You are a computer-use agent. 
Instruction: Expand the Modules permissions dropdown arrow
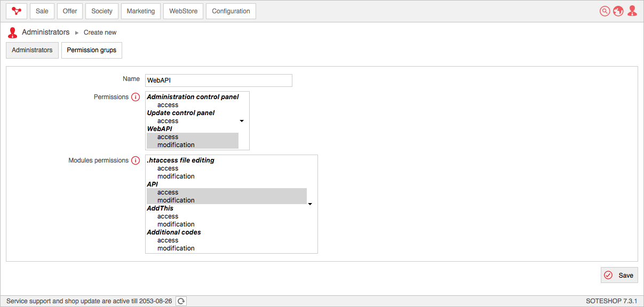pyautogui.click(x=310, y=204)
